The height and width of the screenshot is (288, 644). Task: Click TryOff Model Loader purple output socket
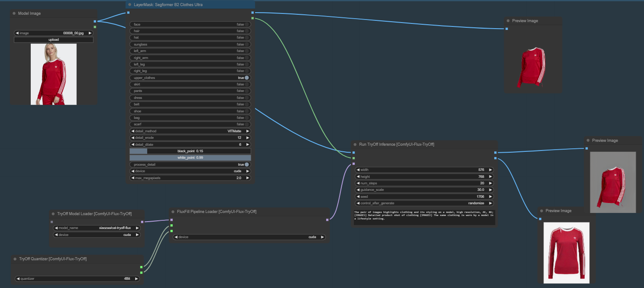pyautogui.click(x=142, y=222)
